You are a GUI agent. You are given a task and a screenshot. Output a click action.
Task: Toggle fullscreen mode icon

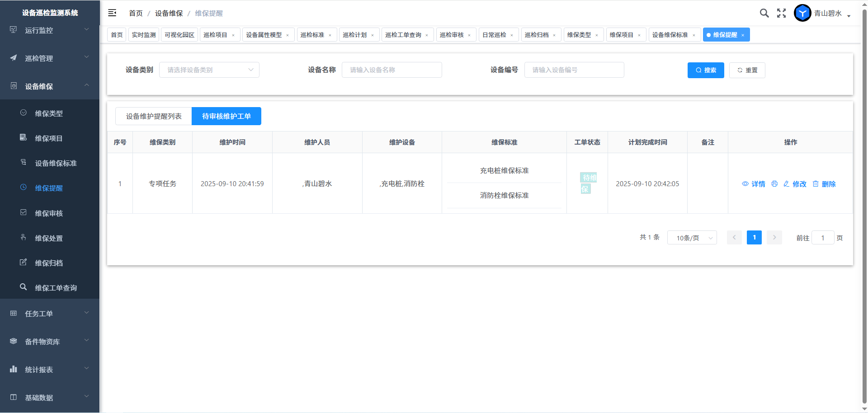(x=781, y=13)
